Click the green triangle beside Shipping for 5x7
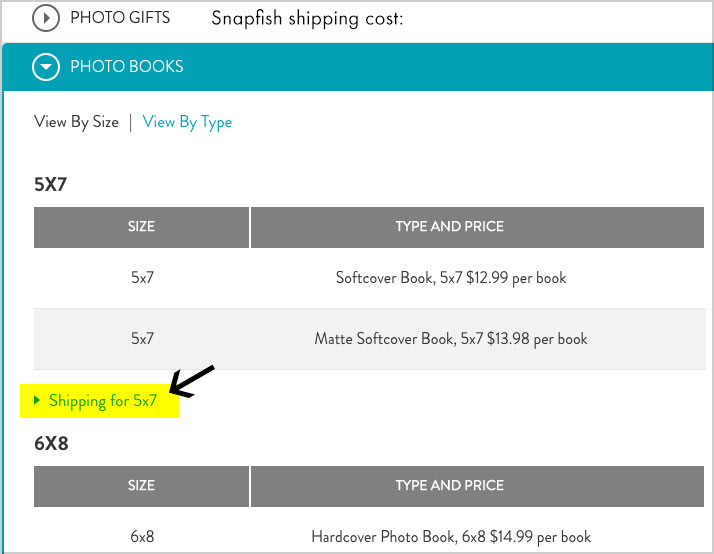 pyautogui.click(x=37, y=400)
